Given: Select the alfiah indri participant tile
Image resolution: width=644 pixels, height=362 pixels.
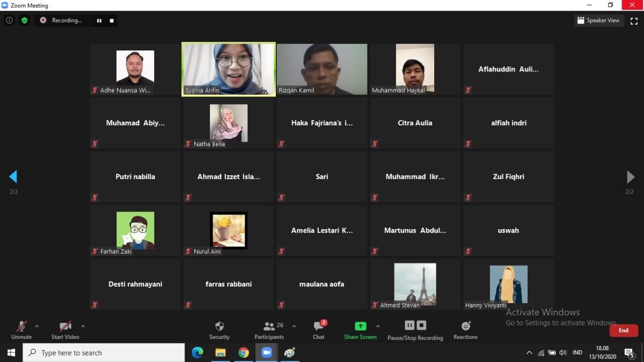Looking at the screenshot, I should pyautogui.click(x=509, y=123).
